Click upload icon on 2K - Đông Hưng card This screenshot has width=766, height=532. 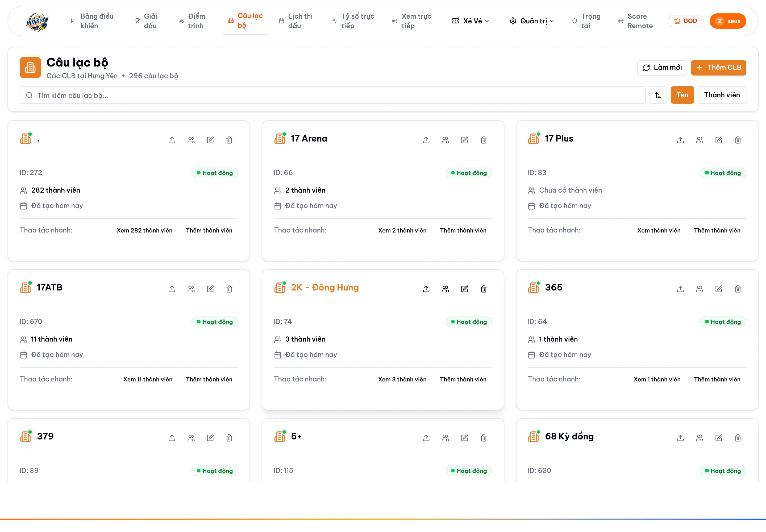click(x=426, y=289)
